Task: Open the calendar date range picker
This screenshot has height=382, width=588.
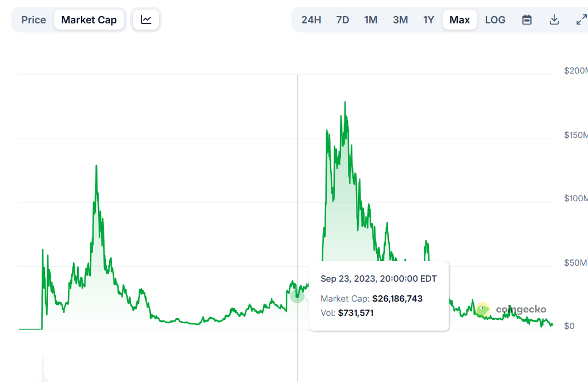Action: click(527, 20)
